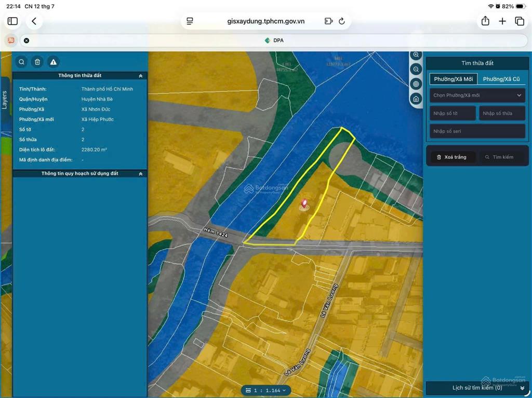
Task: Zoom out on the map
Action: tap(416, 69)
